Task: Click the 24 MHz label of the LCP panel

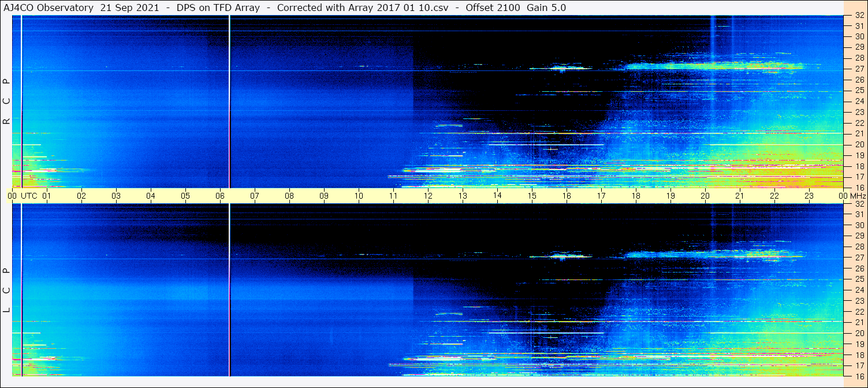Action: pos(859,290)
